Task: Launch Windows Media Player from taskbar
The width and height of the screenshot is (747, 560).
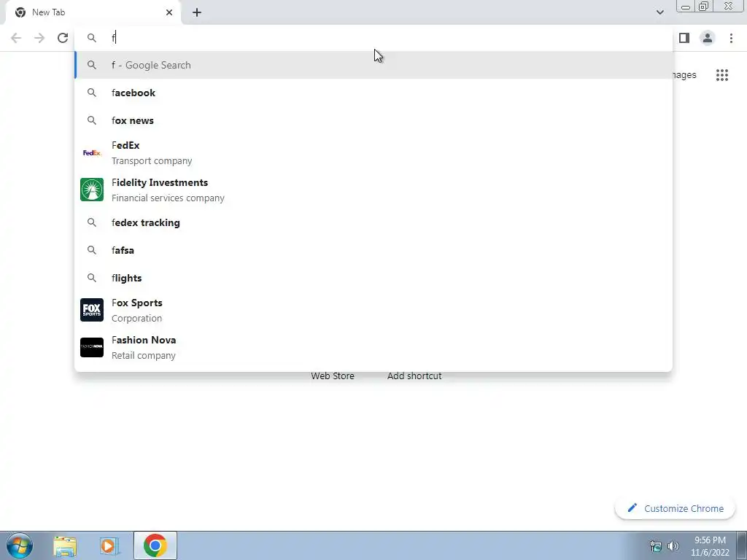Action: pos(109,545)
